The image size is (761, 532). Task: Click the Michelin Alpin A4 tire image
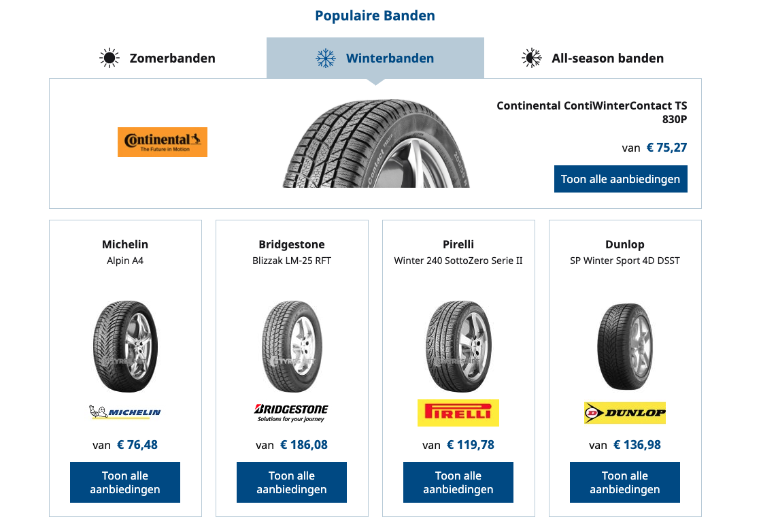point(125,346)
